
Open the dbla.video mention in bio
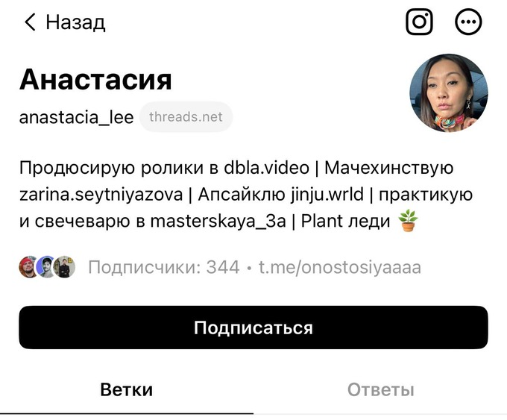[266, 168]
